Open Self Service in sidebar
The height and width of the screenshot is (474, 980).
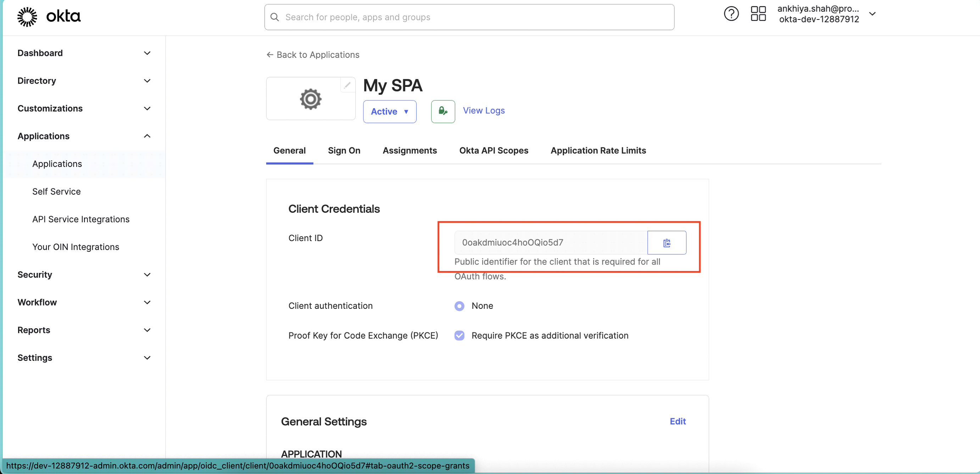(x=56, y=192)
